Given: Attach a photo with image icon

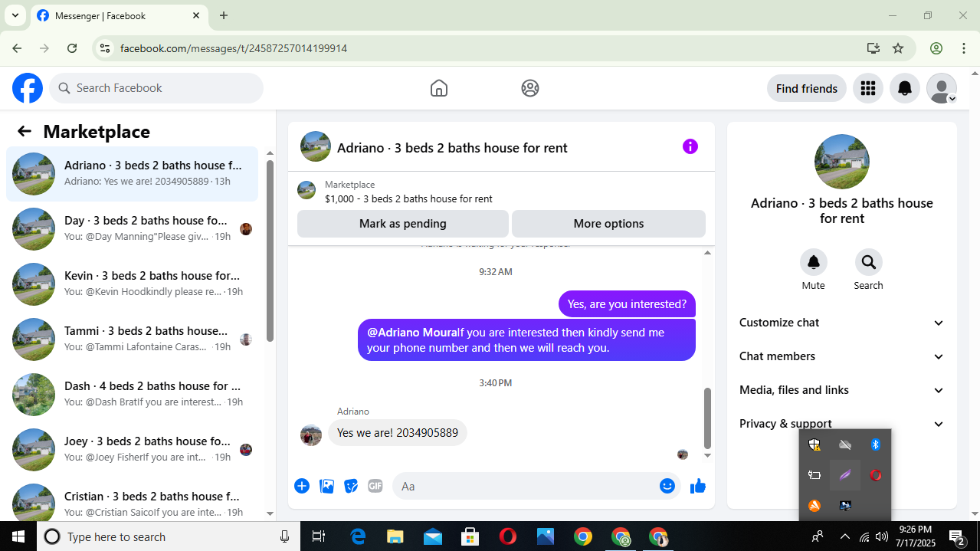Looking at the screenshot, I should (326, 486).
